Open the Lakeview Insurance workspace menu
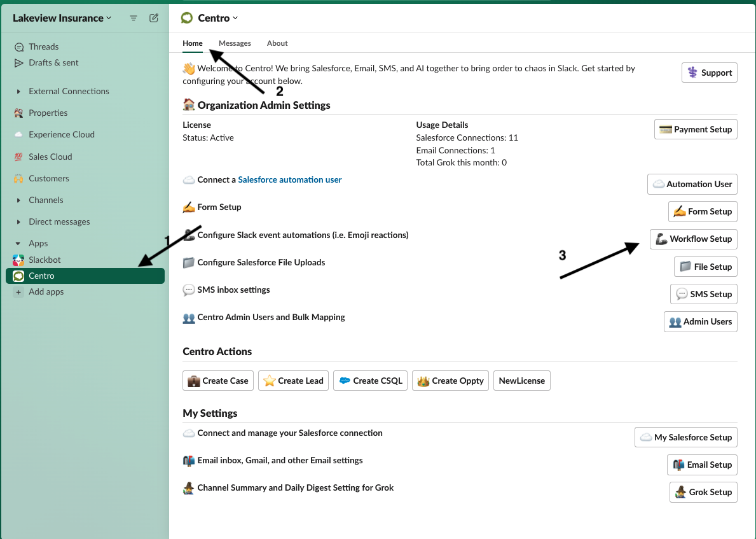 coord(62,18)
